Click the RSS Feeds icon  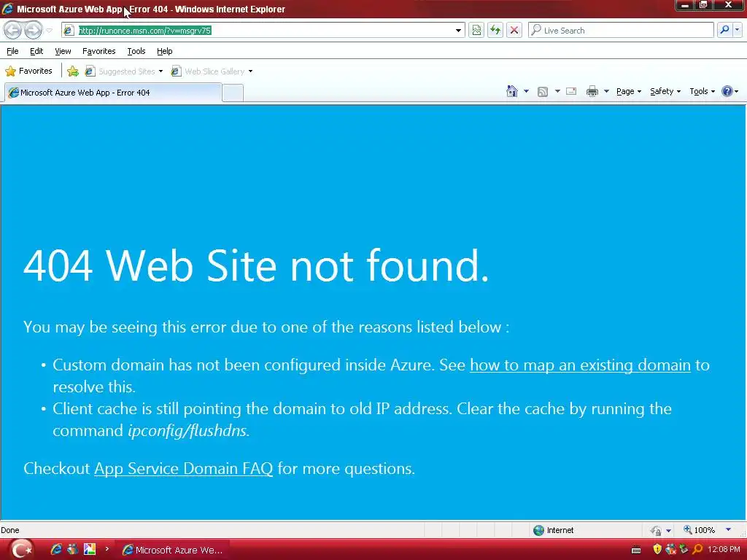point(543,91)
